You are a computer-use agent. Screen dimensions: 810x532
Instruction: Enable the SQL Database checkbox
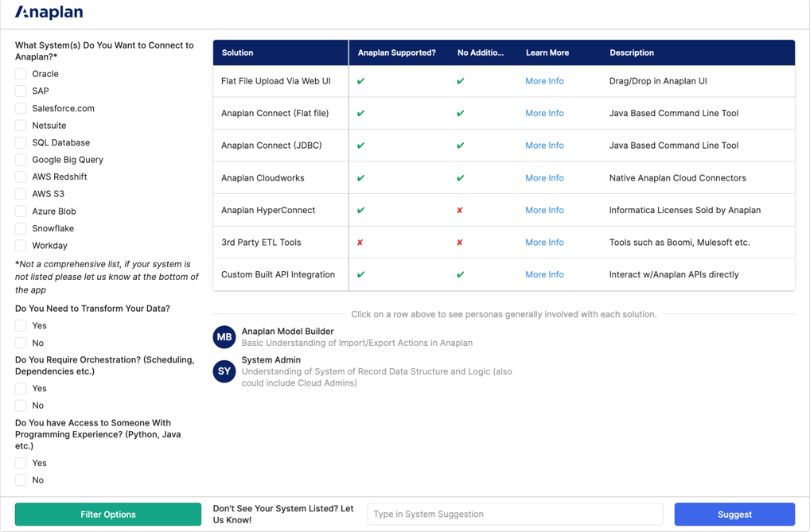[21, 142]
